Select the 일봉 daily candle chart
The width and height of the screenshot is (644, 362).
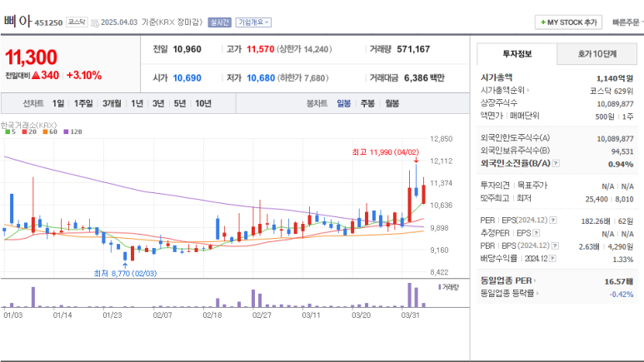343,103
